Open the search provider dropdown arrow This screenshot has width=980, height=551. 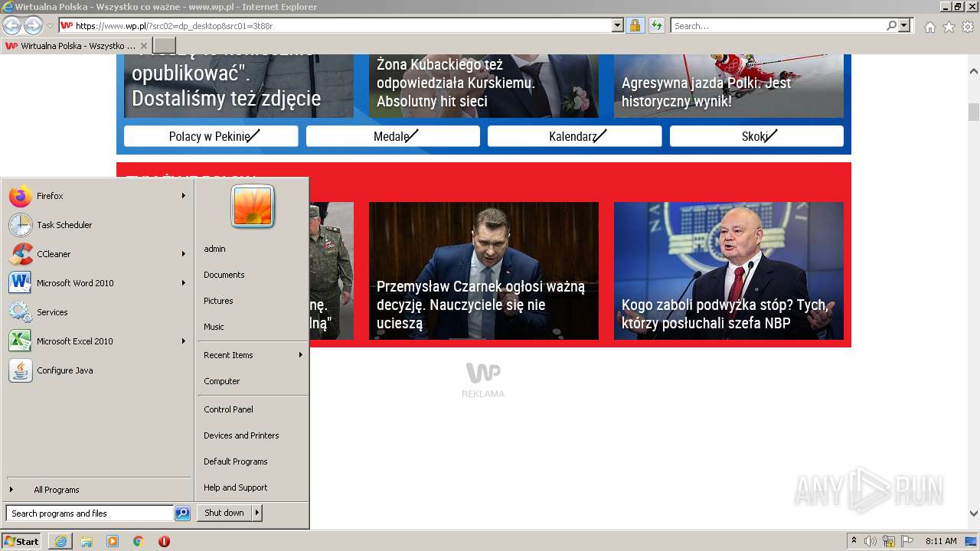click(x=904, y=25)
